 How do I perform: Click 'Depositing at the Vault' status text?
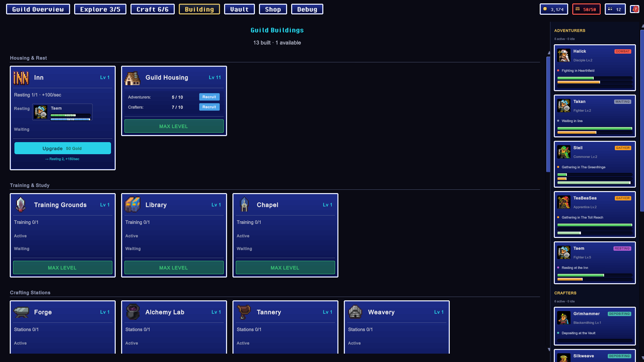[x=579, y=333]
